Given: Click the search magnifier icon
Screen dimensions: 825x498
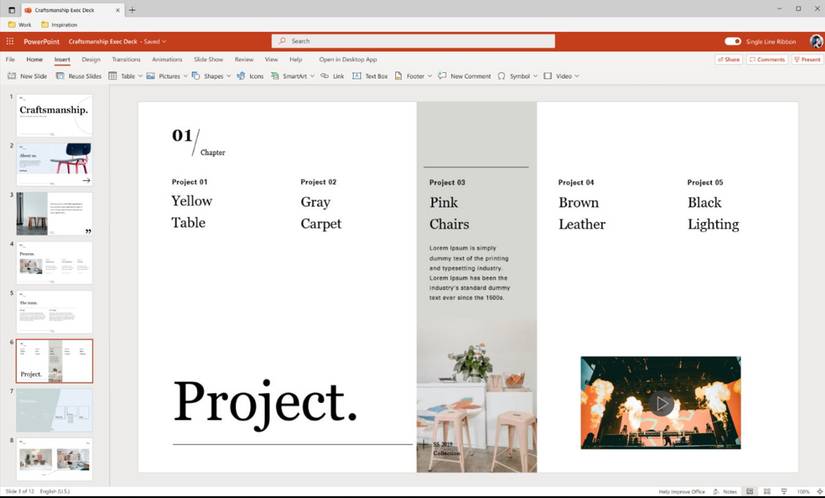Looking at the screenshot, I should pos(283,41).
